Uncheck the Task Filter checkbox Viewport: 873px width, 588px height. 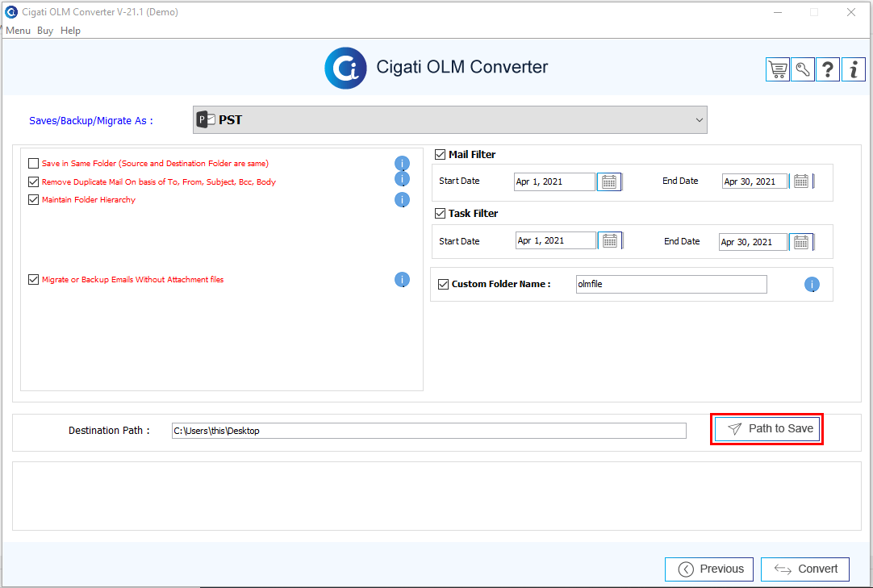[440, 213]
